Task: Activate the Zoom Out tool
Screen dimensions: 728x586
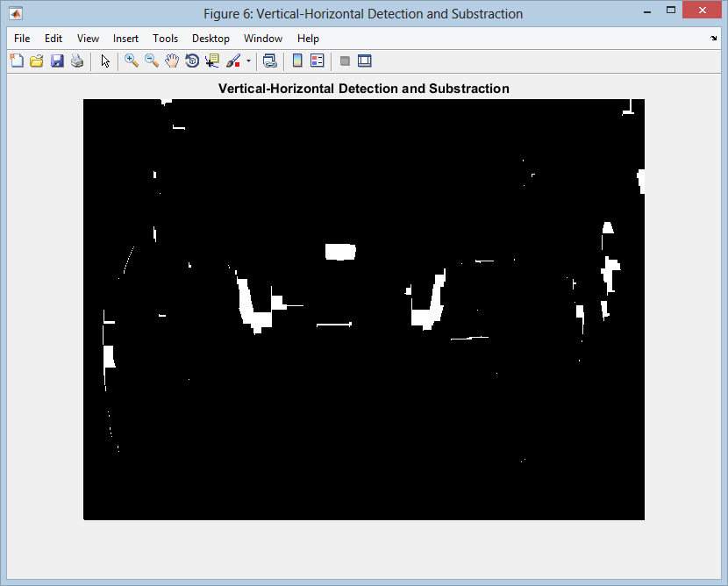Action: pos(152,61)
